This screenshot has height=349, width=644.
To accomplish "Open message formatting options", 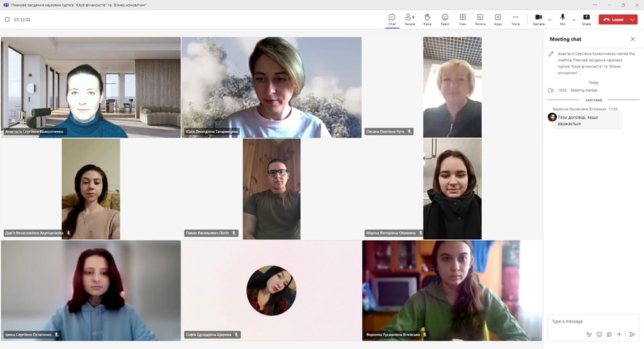I will (x=589, y=334).
